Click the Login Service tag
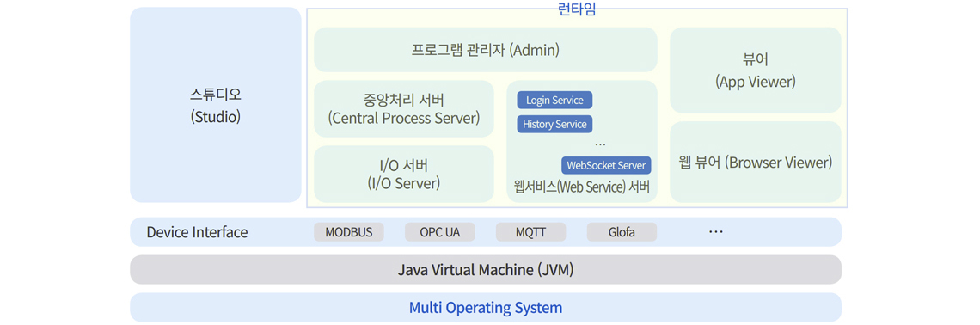980x325 pixels. [554, 100]
